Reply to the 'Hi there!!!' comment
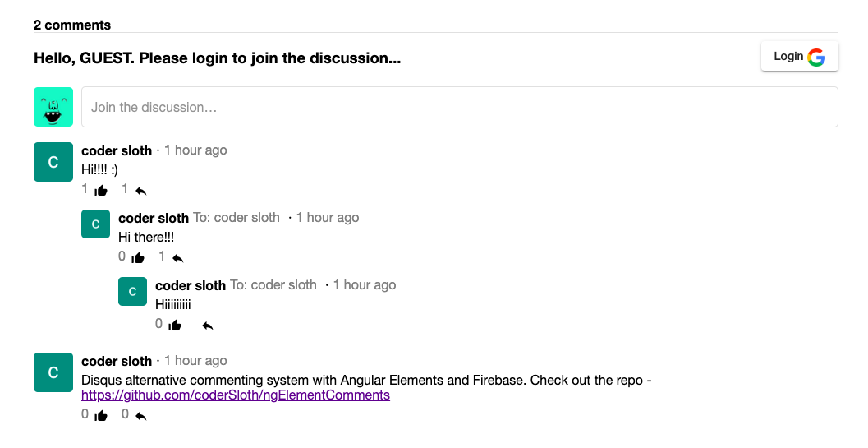 pos(178,258)
